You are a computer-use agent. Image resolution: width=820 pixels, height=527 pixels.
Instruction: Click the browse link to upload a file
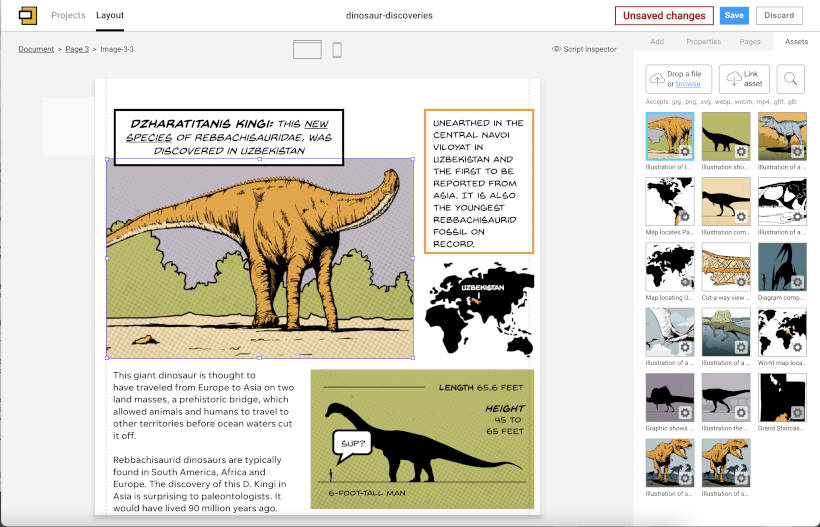tap(688, 84)
